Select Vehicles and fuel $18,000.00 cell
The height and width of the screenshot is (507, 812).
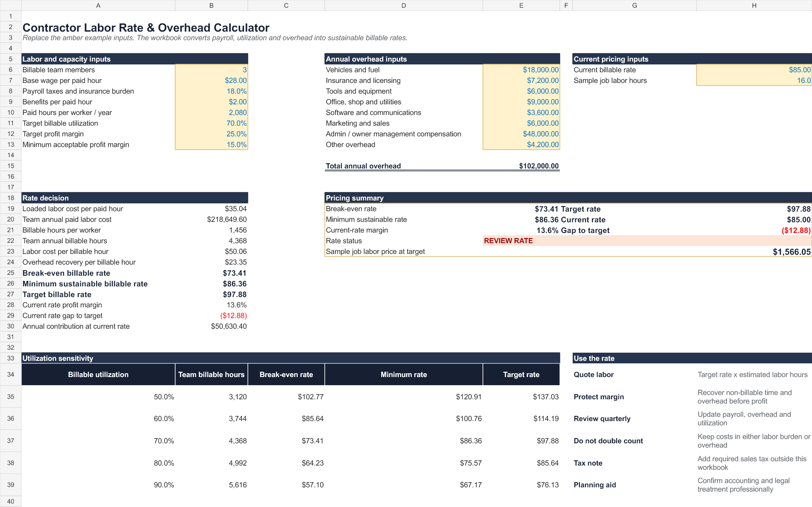[521, 70]
